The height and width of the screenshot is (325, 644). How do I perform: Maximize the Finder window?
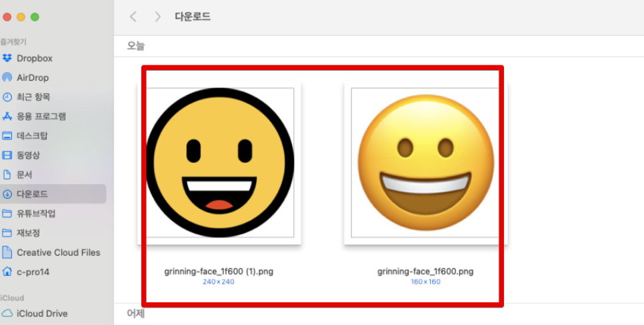pyautogui.click(x=35, y=17)
